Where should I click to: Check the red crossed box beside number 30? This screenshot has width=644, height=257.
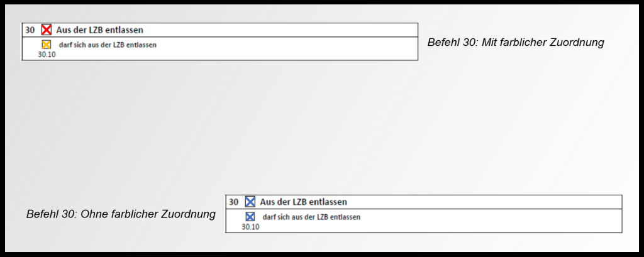point(46,30)
